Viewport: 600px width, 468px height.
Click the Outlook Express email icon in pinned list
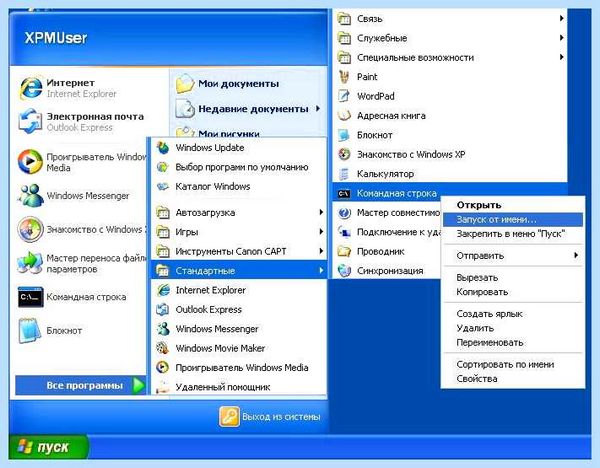(x=31, y=122)
